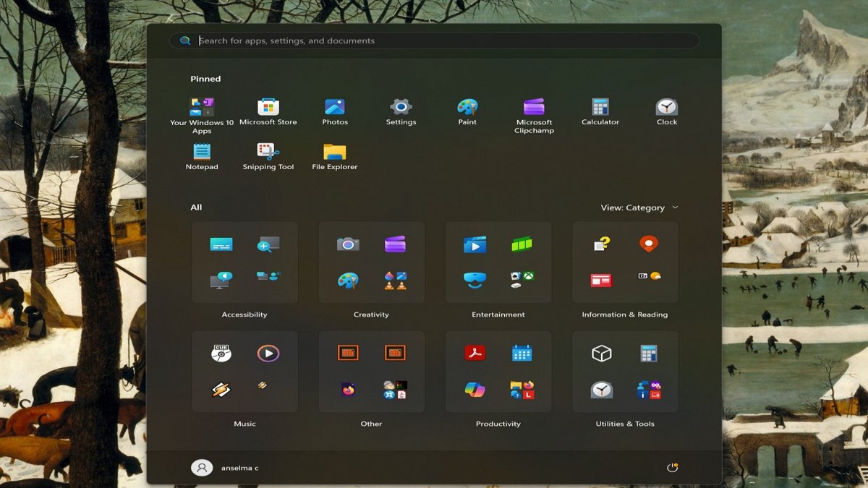This screenshot has height=488, width=868.
Task: Open Get Help question-mark icon
Action: tap(601, 244)
